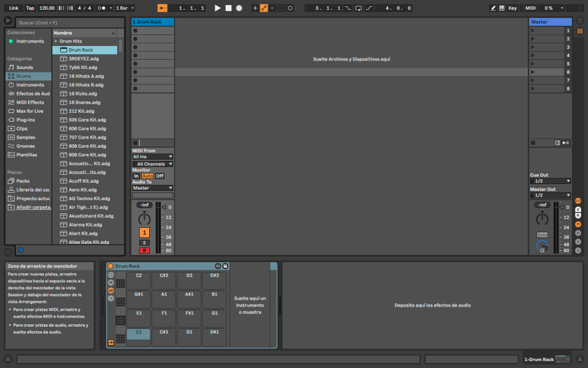This screenshot has width=588, height=368.
Task: Click the Tap tempo button
Action: pyautogui.click(x=30, y=8)
